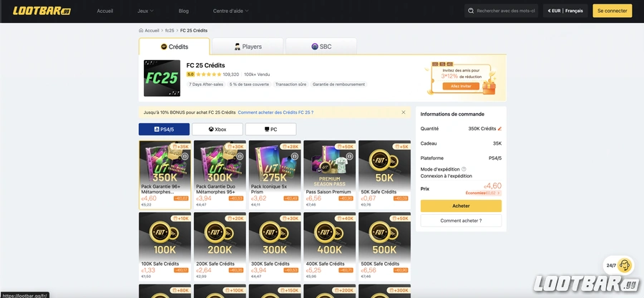The image size is (644, 298).
Task: Click the '7 Days After-sales' tag
Action: [206, 85]
